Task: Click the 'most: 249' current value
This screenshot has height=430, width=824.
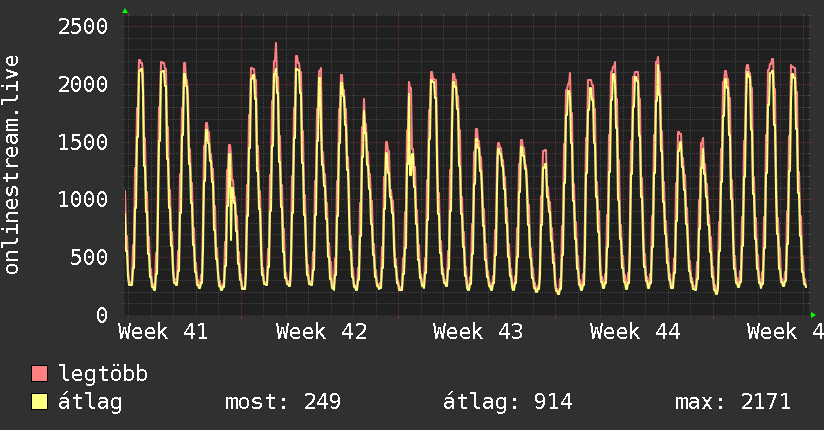Action: pos(283,402)
